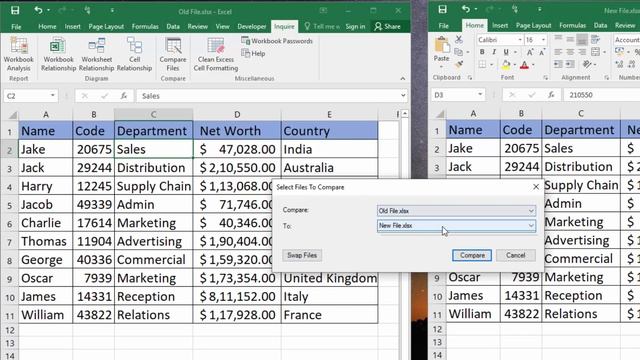640x360 pixels.
Task: Decrease font size with smaller A icon
Action: click(542, 52)
